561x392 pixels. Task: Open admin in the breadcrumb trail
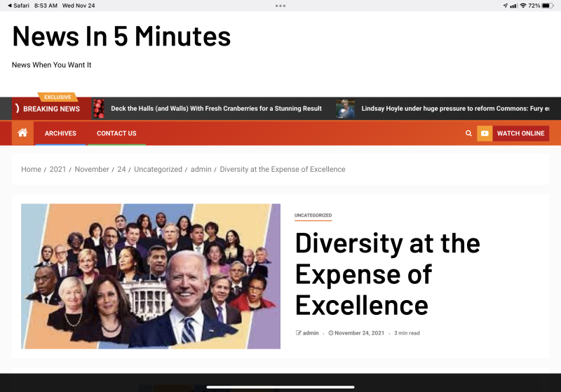pos(201,169)
